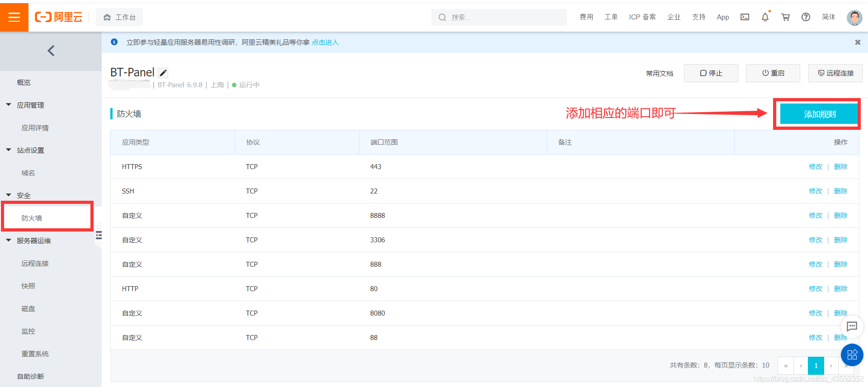Click 修改 for the port 8080 rule

tap(816, 313)
